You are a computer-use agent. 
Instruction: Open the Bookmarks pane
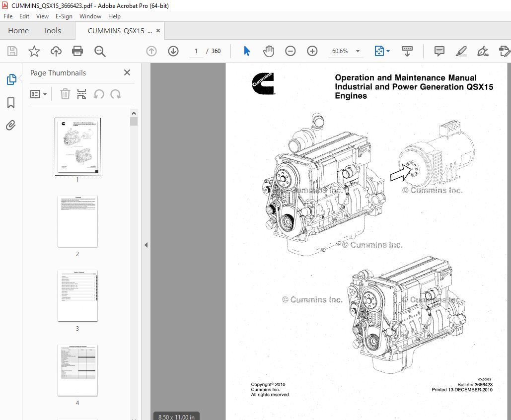pos(11,103)
